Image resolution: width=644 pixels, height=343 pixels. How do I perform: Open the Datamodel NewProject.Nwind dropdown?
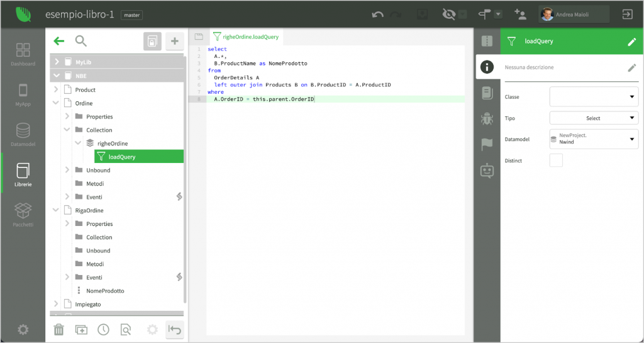594,139
